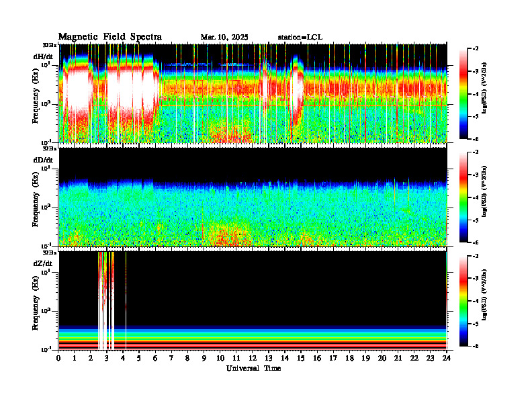Image resolution: width=532 pixels, height=411 pixels.
Task: Click the "-4" value on dD/dt colorbar
Action: pyautogui.click(x=476, y=197)
